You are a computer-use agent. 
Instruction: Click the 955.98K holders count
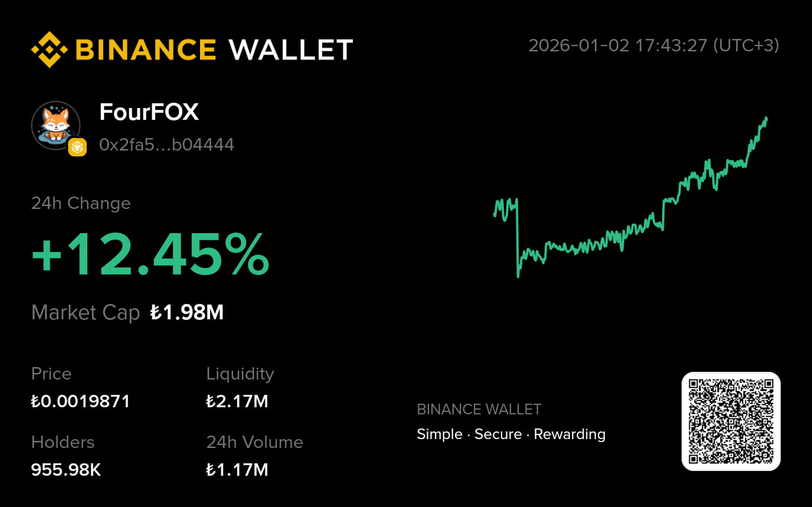(x=66, y=470)
